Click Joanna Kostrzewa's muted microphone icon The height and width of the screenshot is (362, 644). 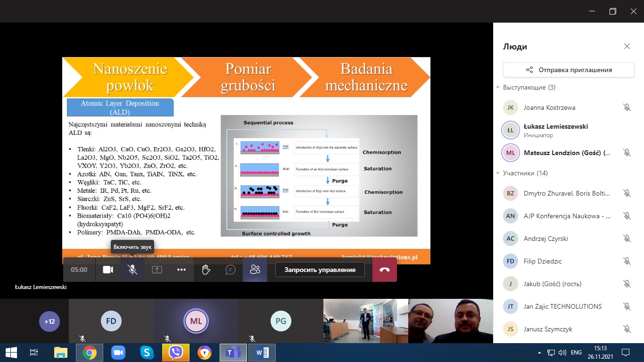click(x=627, y=107)
